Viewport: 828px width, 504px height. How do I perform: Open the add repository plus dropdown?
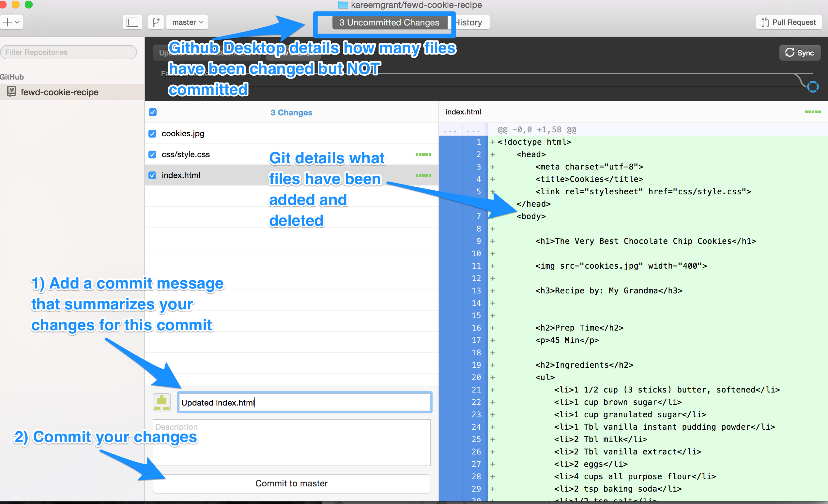tap(11, 22)
